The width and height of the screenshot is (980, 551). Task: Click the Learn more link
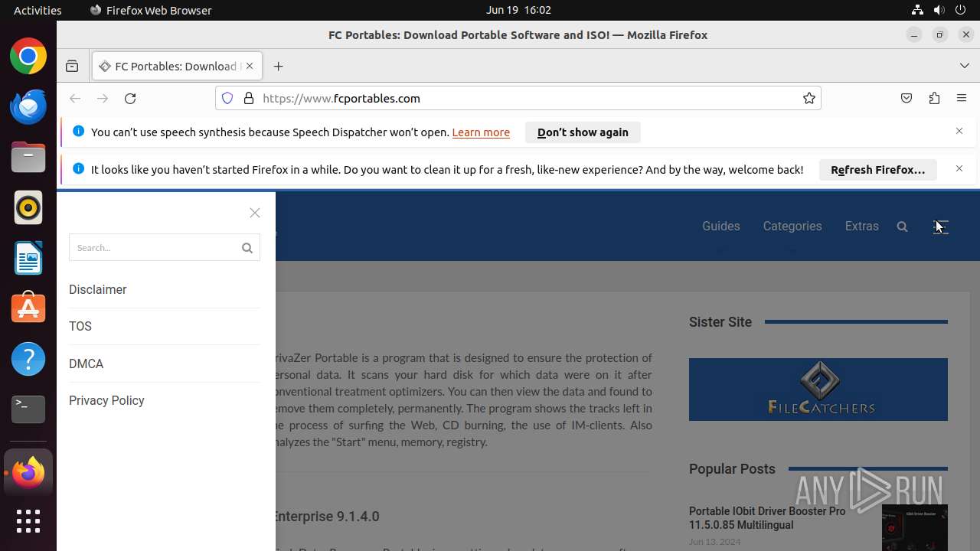(x=481, y=132)
